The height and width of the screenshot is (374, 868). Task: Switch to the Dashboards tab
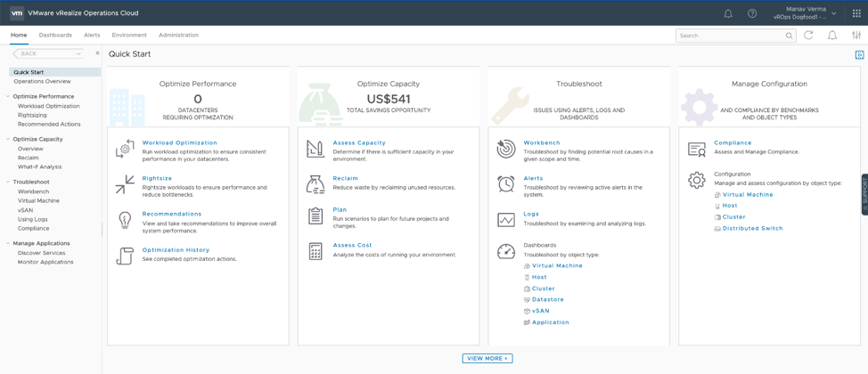click(x=55, y=35)
